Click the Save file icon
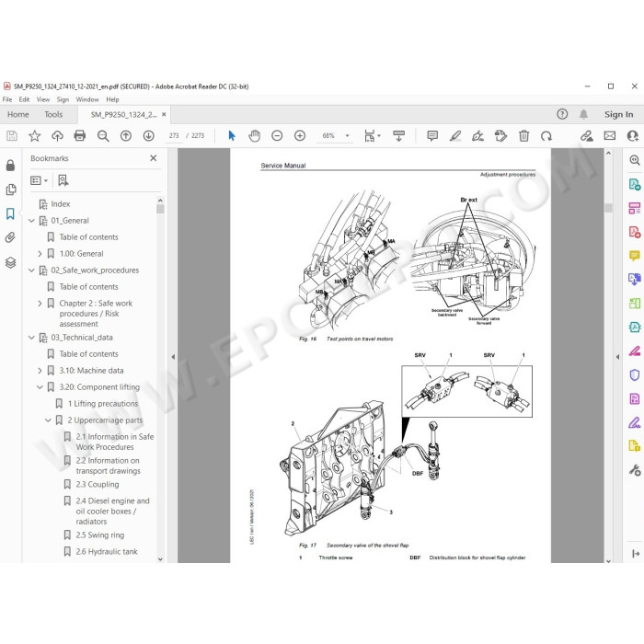Screen dimensions: 644x644 11,135
